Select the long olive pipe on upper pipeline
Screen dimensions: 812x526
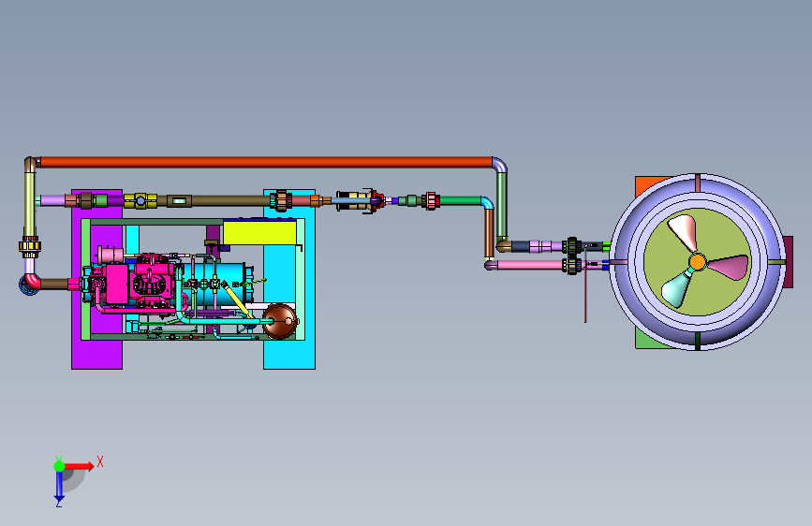click(x=231, y=201)
